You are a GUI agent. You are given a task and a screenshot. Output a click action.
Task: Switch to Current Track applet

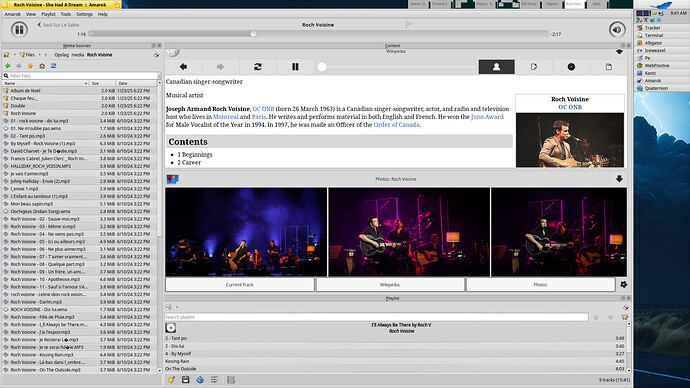(x=240, y=285)
